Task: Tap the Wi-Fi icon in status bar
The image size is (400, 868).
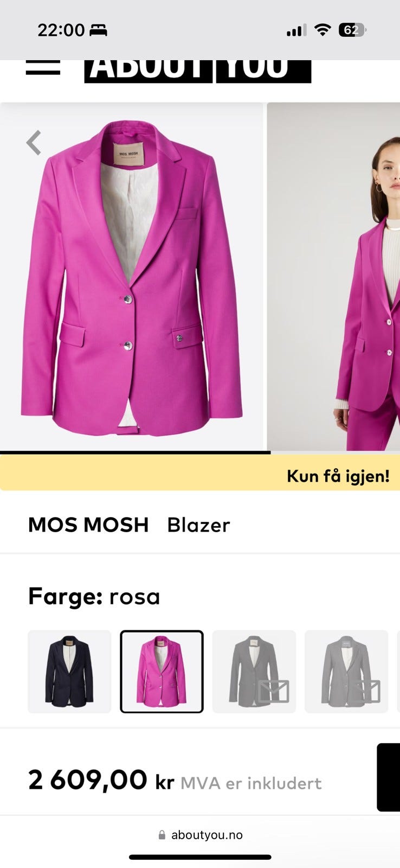Action: [322, 30]
